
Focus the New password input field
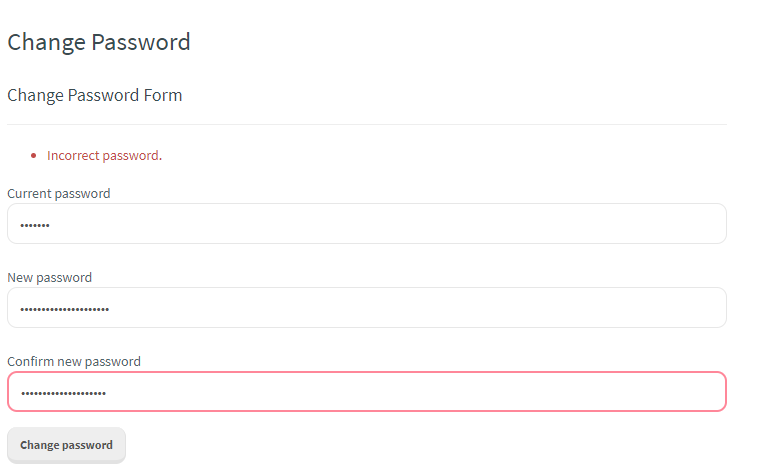pyautogui.click(x=366, y=308)
